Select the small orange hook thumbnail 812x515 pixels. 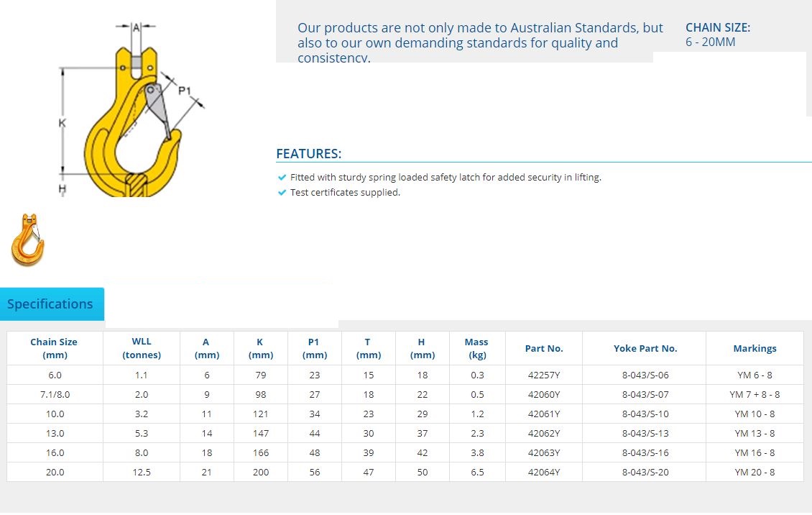tap(27, 240)
